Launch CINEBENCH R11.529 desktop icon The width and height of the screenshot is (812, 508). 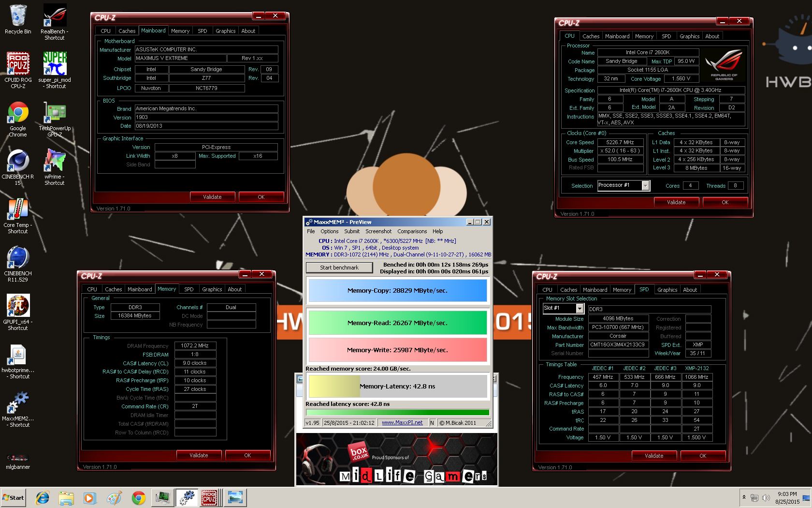[18, 264]
